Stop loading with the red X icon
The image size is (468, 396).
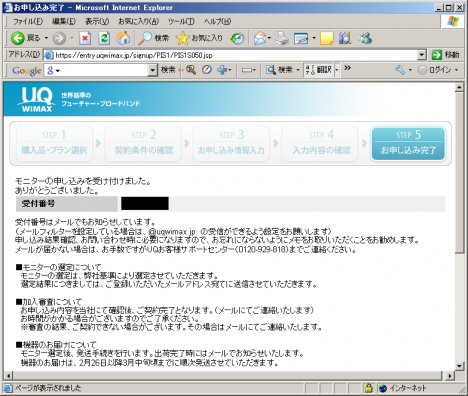[x=85, y=38]
